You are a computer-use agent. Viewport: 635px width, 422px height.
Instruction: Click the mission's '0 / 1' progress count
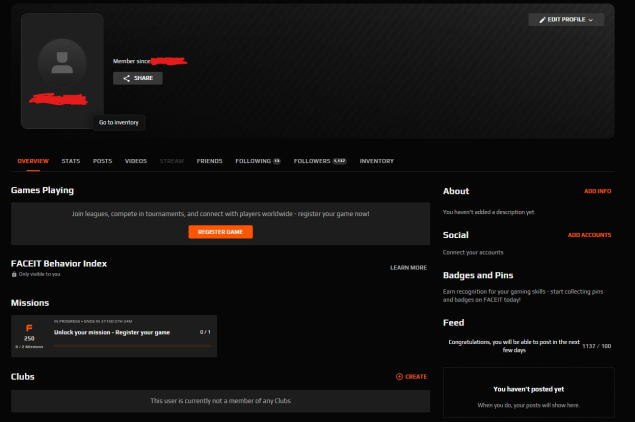(205, 332)
